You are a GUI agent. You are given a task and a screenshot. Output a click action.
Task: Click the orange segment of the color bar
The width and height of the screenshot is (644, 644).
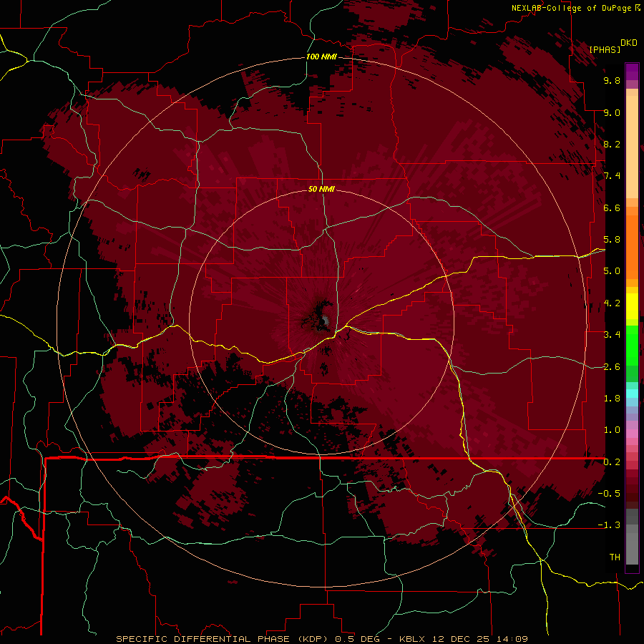click(x=632, y=246)
